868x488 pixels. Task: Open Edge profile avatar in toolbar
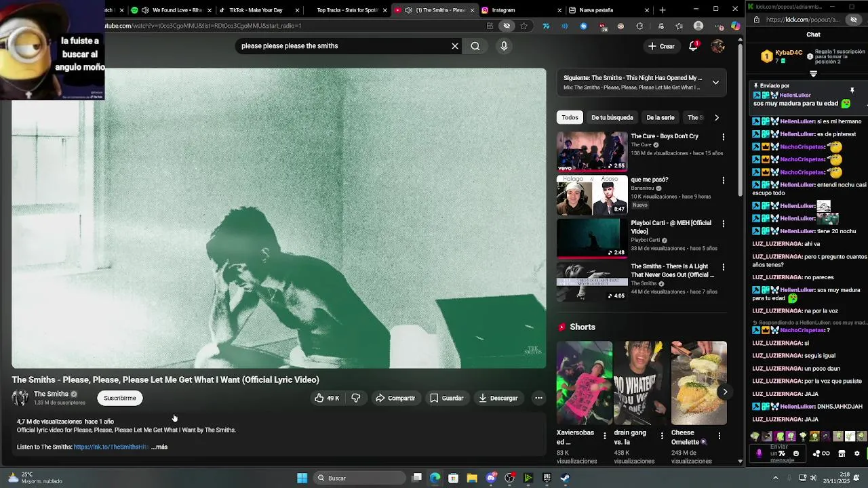pos(698,26)
